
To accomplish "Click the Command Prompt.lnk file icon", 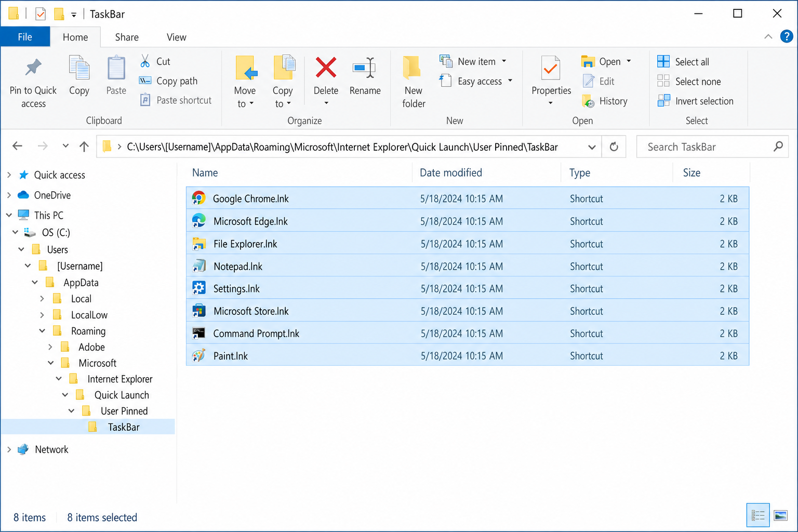I will [x=198, y=333].
